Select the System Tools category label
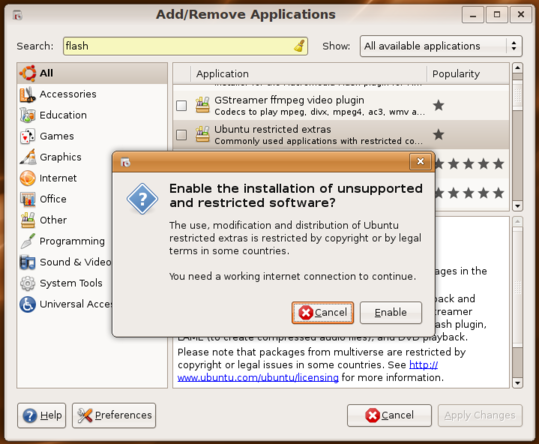Screen dimensions: 539x444 tap(71, 283)
